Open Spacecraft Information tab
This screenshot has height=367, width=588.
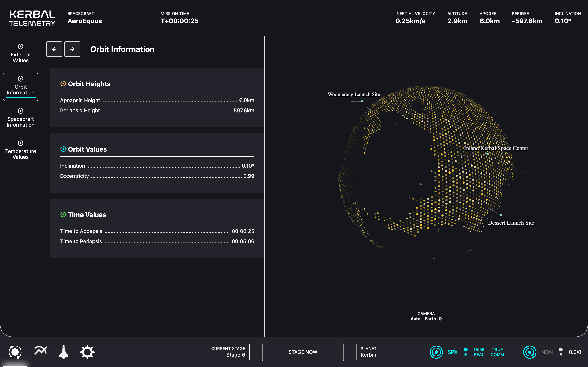pos(21,118)
